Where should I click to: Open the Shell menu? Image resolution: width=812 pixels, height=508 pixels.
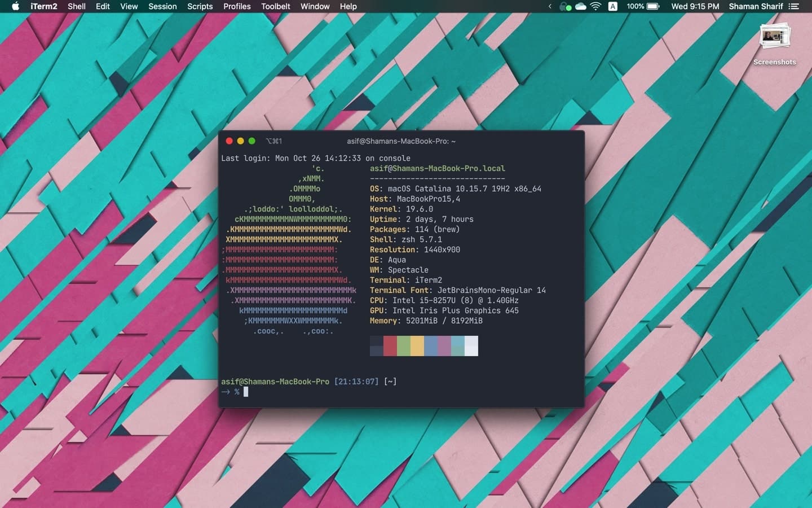[77, 6]
